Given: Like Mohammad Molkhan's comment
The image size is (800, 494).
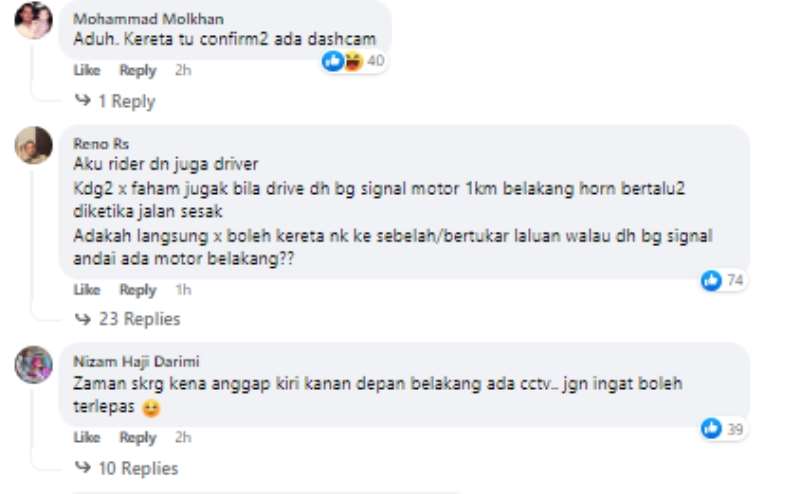Looking at the screenshot, I should pyautogui.click(x=87, y=70).
